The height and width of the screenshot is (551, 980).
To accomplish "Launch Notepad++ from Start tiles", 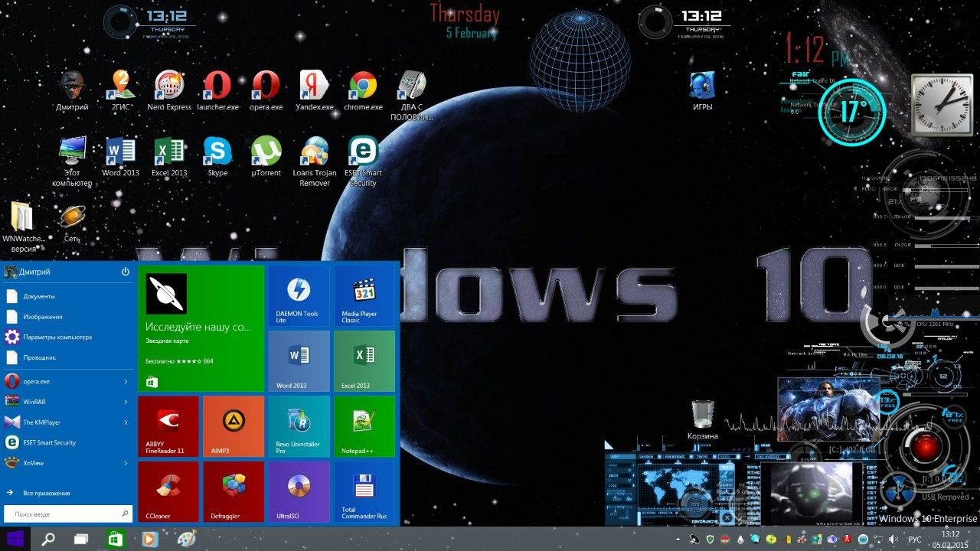I will pyautogui.click(x=364, y=425).
